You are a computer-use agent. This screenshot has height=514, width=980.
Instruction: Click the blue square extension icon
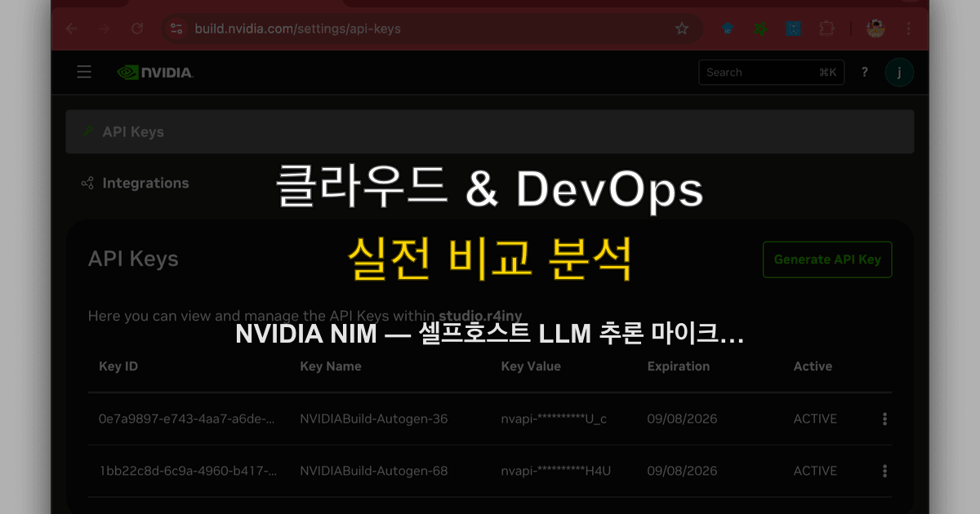(x=793, y=29)
